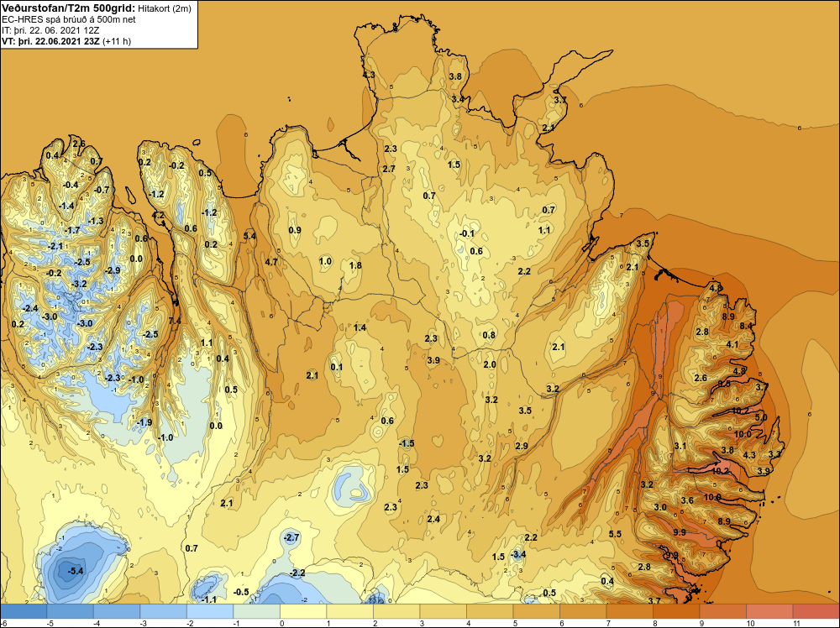Select the legend color between -1 and 0
840x628 pixels.
256,611
